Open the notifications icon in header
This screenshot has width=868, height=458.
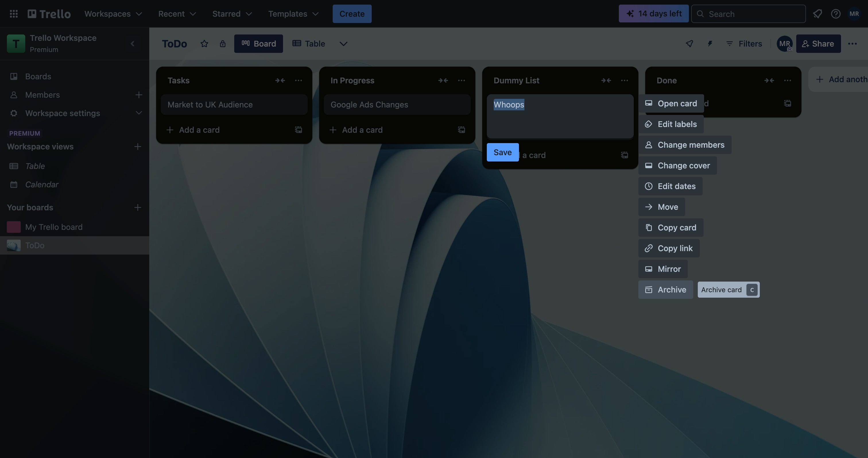[x=817, y=14]
